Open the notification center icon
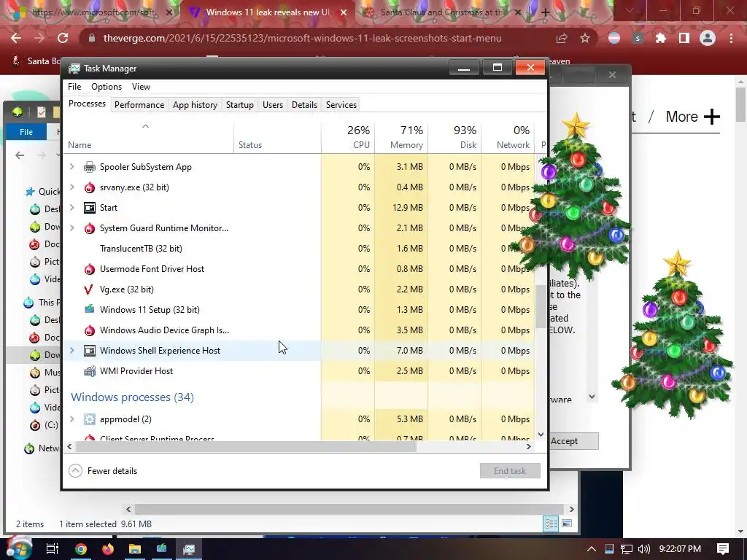 pos(723,548)
